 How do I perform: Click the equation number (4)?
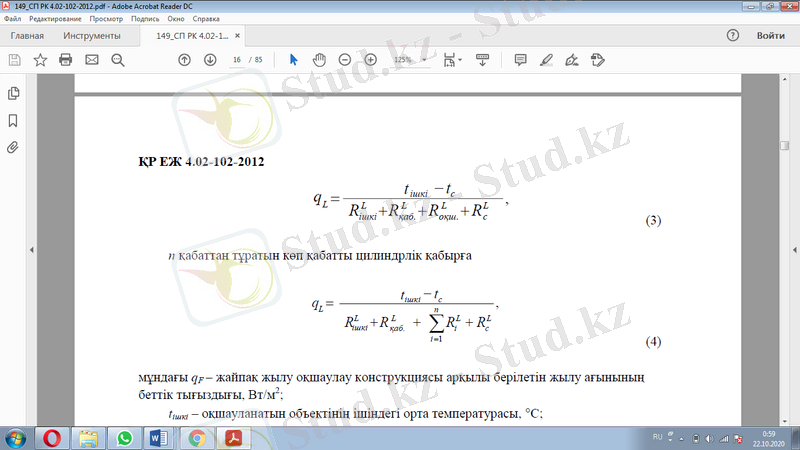pyautogui.click(x=654, y=341)
